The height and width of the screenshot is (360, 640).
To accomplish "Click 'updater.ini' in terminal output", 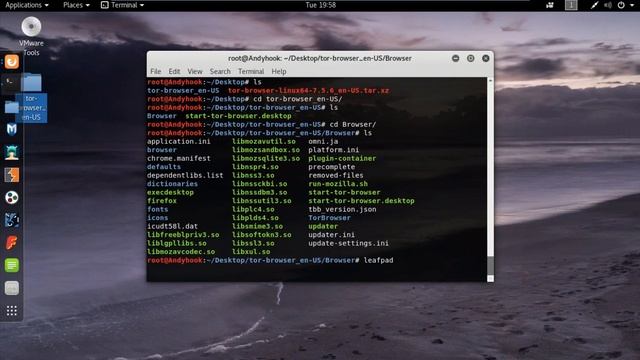I will [331, 235].
